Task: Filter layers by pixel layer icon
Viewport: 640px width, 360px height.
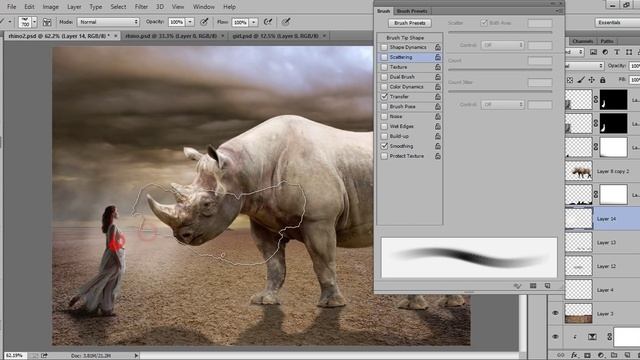Action: click(x=593, y=52)
